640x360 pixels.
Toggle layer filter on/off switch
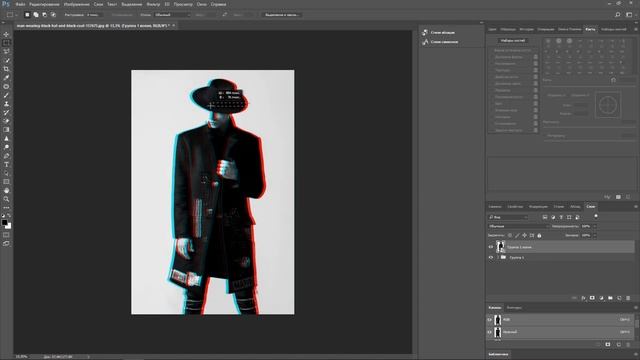pyautogui.click(x=596, y=216)
